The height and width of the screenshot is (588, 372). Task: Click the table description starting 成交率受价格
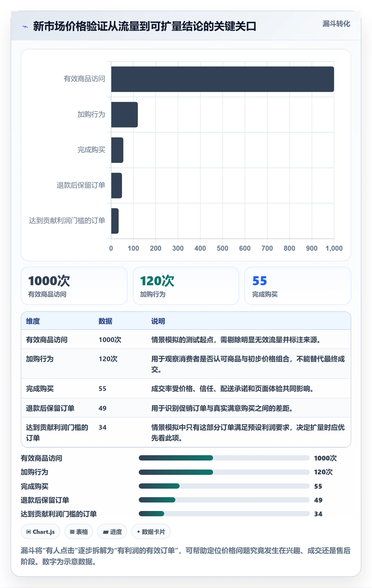click(232, 389)
